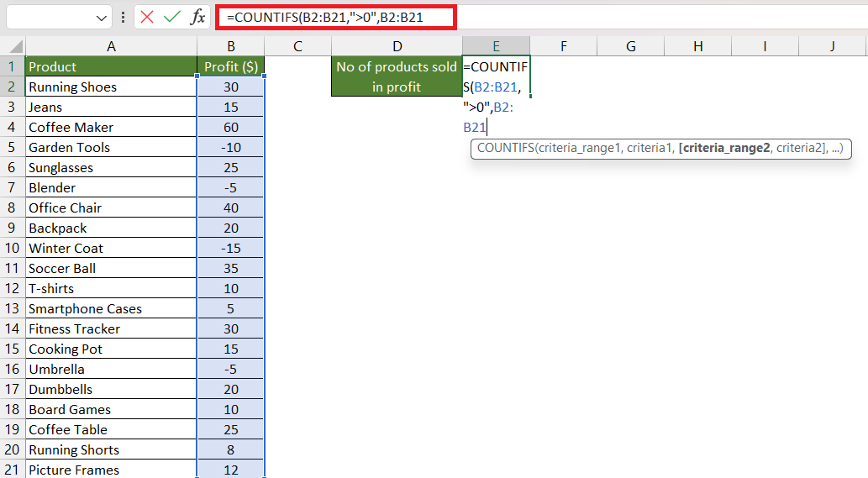Viewport: 868px width, 478px height.
Task: Click the Backpack cell
Action: [x=111, y=228]
